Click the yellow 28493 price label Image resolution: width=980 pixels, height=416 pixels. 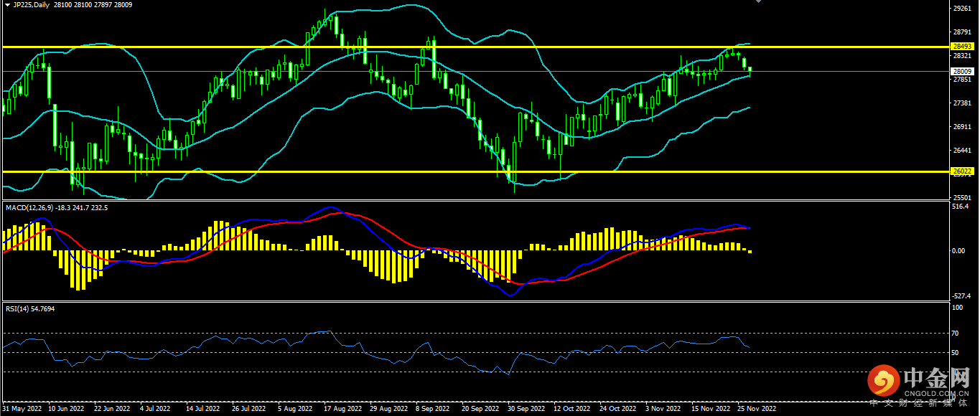[x=961, y=47]
